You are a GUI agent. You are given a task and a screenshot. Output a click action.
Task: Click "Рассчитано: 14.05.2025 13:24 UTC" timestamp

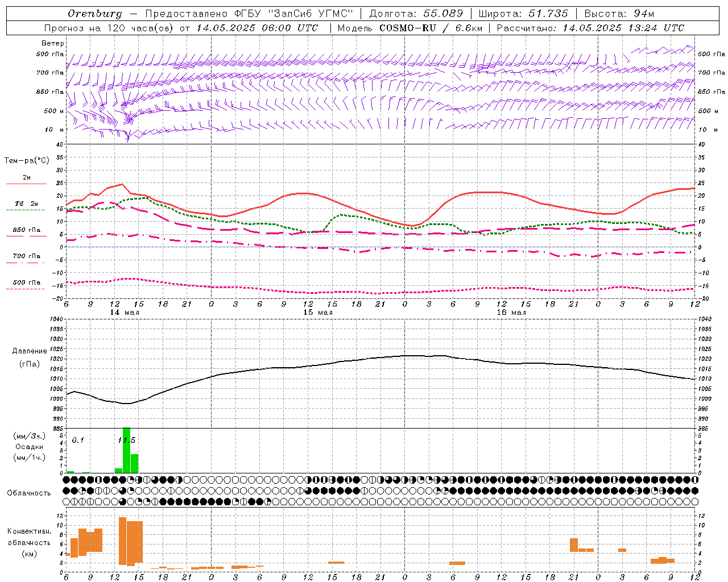click(x=590, y=28)
